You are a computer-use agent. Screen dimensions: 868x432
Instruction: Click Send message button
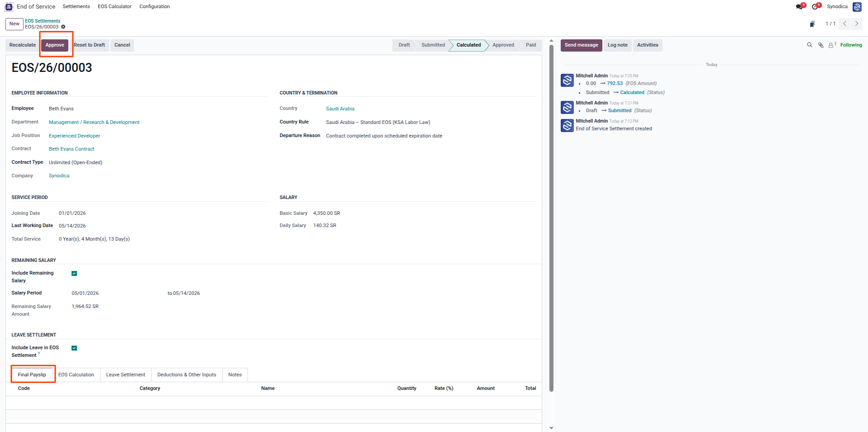(x=581, y=45)
